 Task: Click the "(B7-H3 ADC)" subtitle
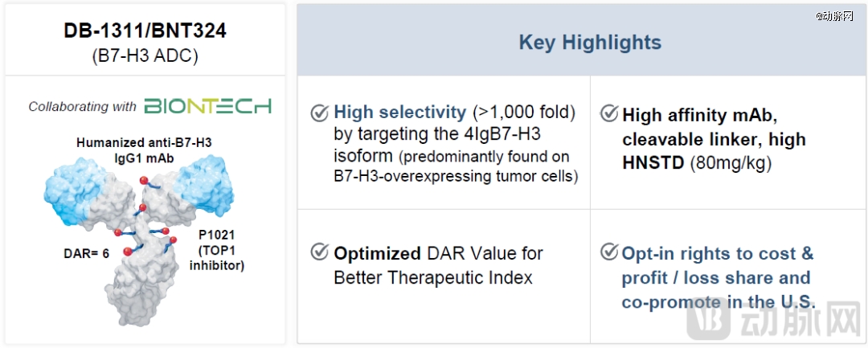145,55
